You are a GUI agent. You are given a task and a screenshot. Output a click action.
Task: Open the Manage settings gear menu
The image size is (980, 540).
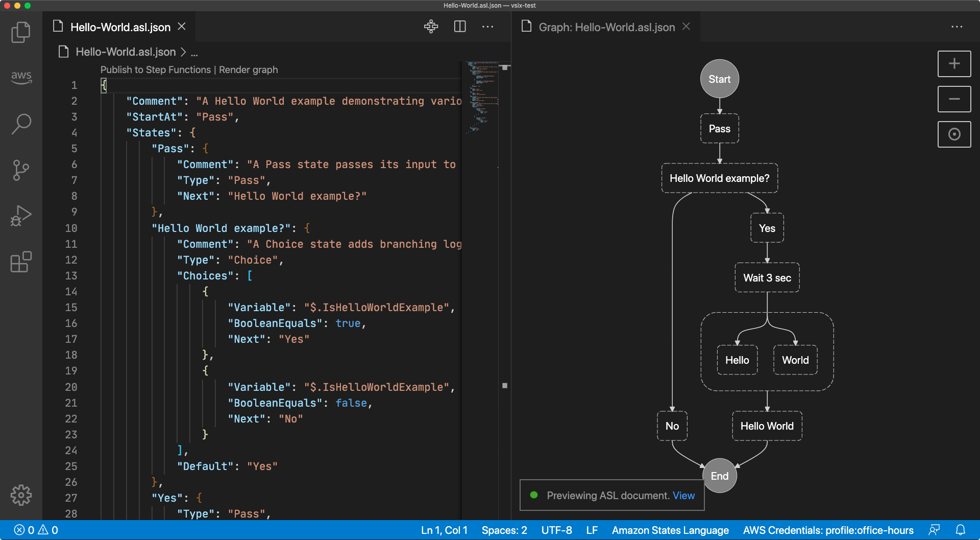pyautogui.click(x=21, y=495)
